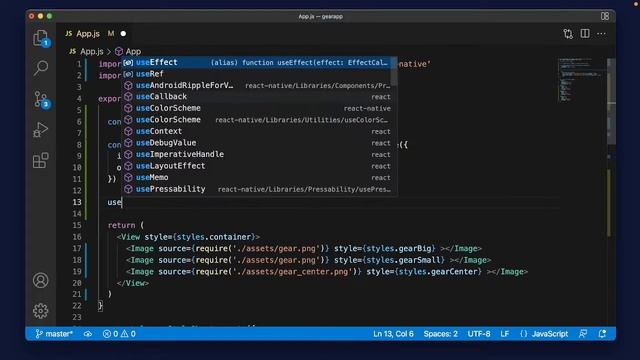Select the App.js editor tab
This screenshot has height=360, width=640.
click(87, 33)
